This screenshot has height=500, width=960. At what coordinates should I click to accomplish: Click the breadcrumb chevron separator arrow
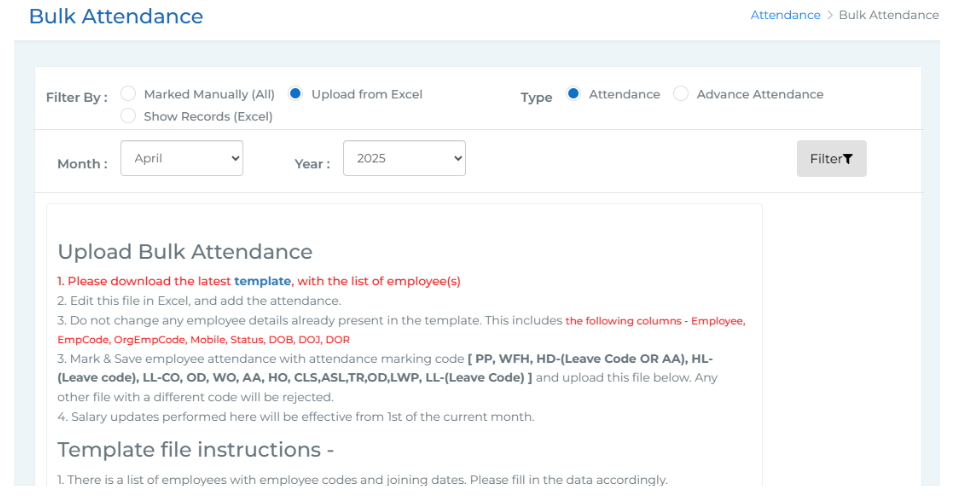click(830, 15)
